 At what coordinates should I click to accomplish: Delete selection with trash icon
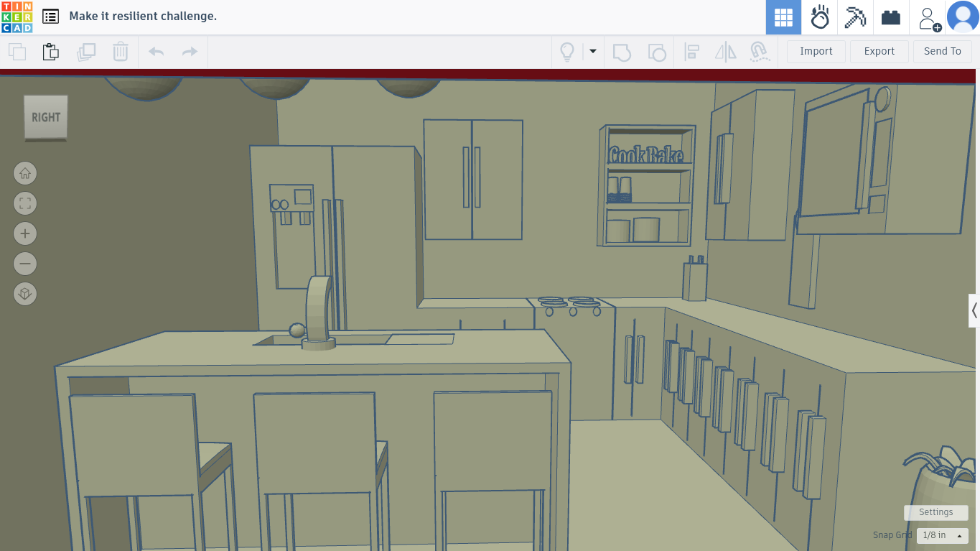(x=121, y=52)
